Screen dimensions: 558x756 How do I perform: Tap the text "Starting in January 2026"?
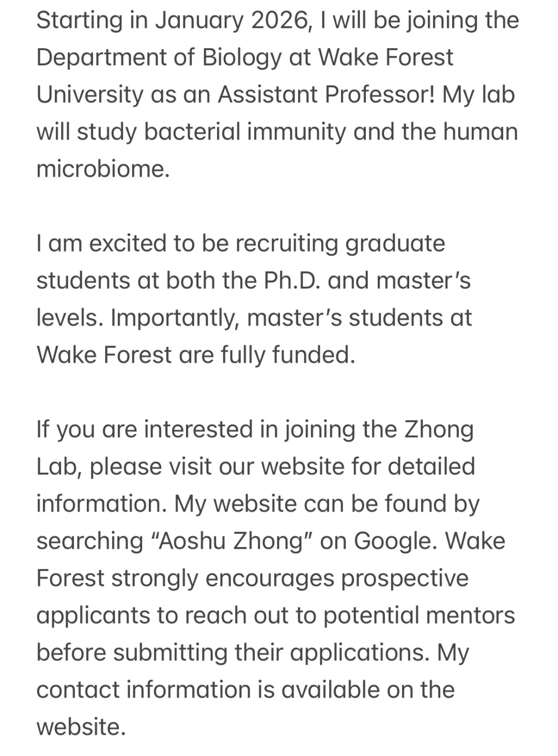[x=173, y=21]
